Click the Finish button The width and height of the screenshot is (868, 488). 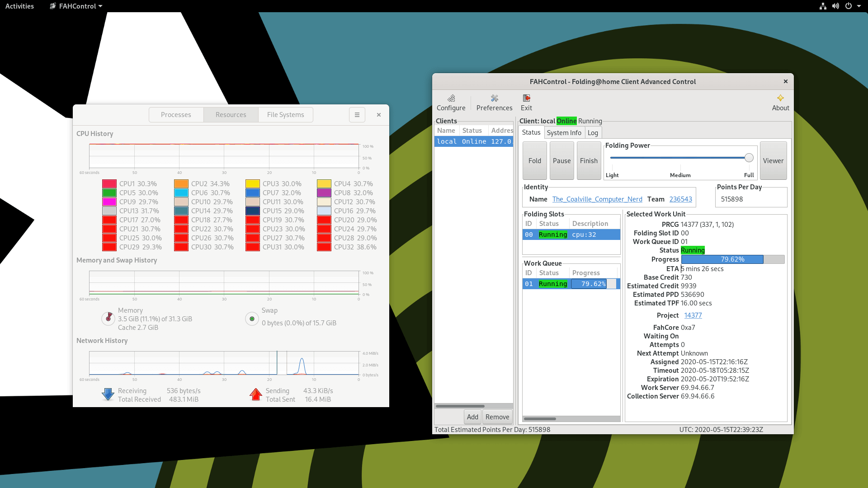(589, 161)
